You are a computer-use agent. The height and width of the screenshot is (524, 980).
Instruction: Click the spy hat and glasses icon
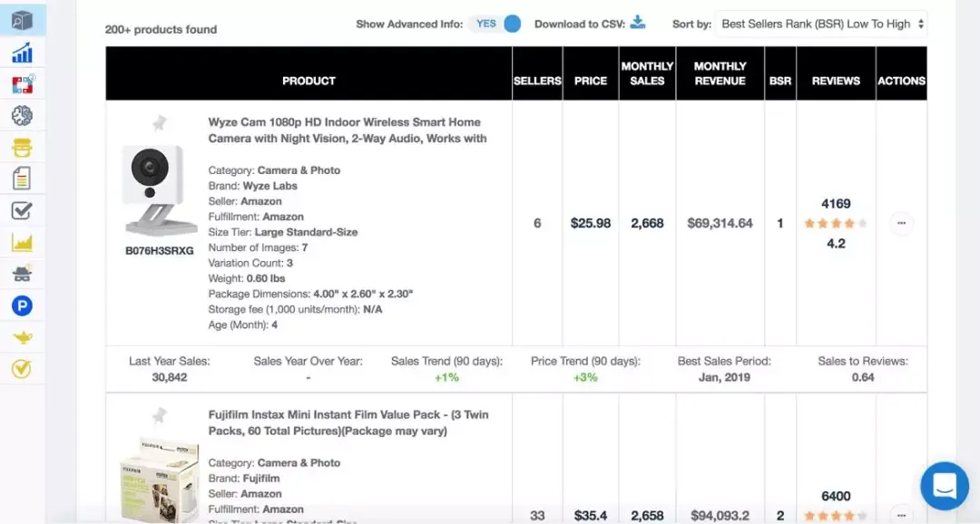click(22, 274)
